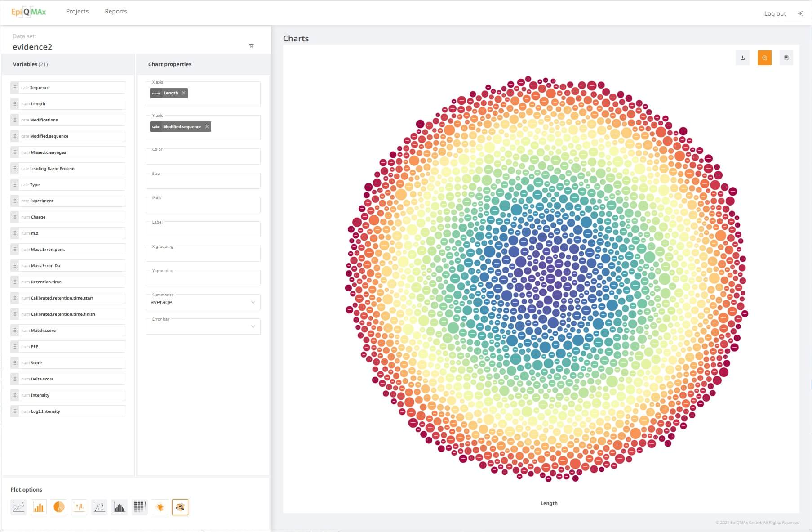Select the line chart plot option

pyautogui.click(x=18, y=507)
